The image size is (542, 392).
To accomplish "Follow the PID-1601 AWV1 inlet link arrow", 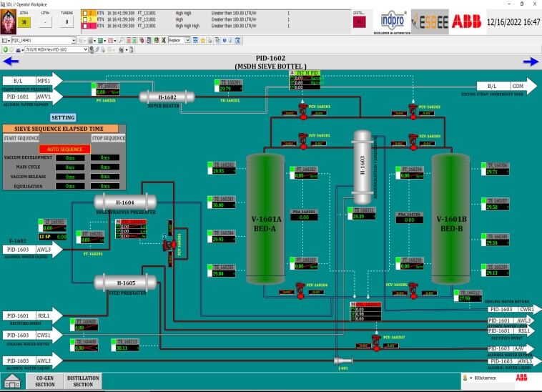I will click(31, 97).
